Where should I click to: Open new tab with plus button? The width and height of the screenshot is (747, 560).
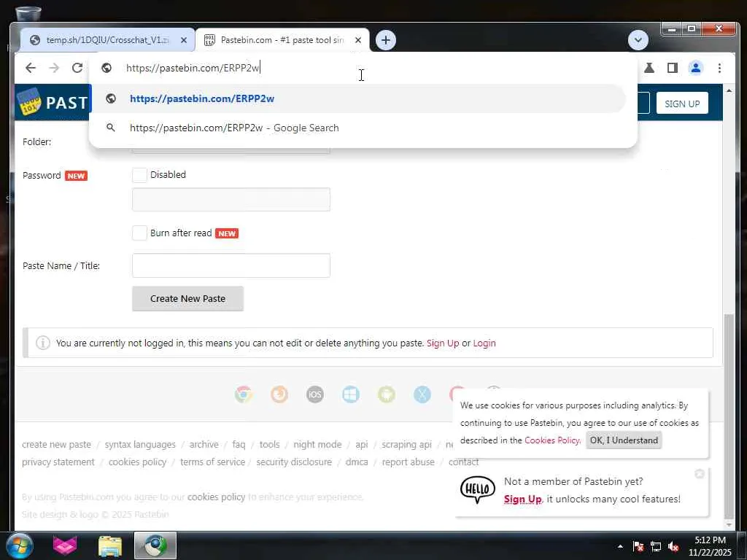click(385, 40)
